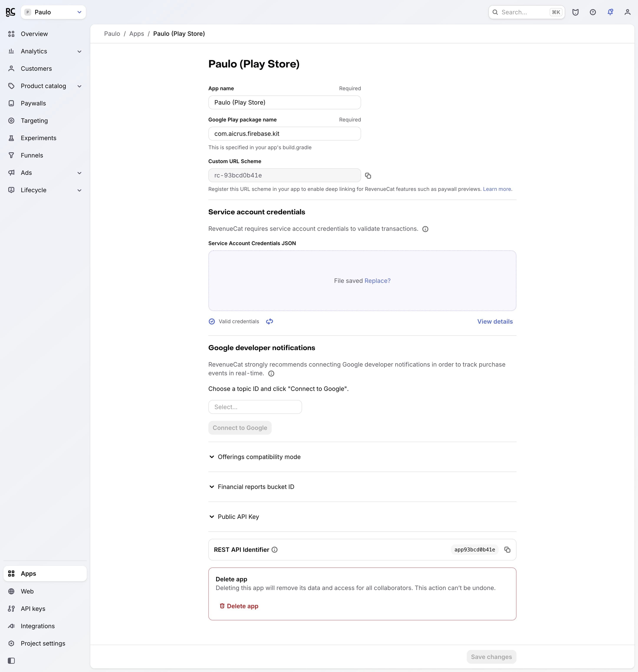Expand the Product catalog chevron
The image size is (638, 672).
click(79, 86)
